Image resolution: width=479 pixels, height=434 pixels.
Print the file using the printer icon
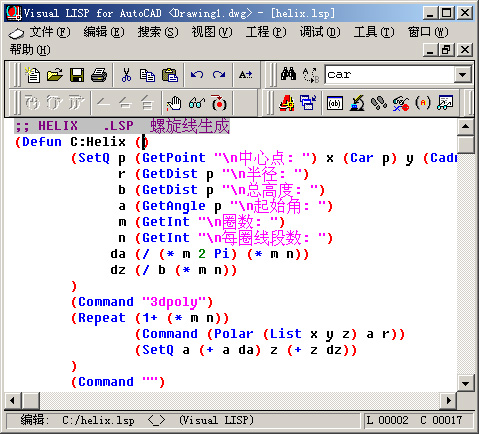pyautogui.click(x=99, y=75)
